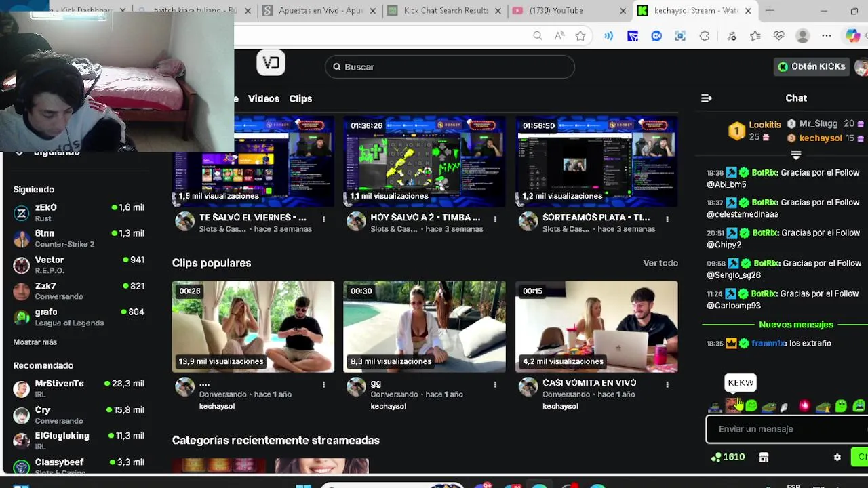The height and width of the screenshot is (488, 868).
Task: Open the 00:30 'gg' clip thumbnail
Action: (x=425, y=327)
